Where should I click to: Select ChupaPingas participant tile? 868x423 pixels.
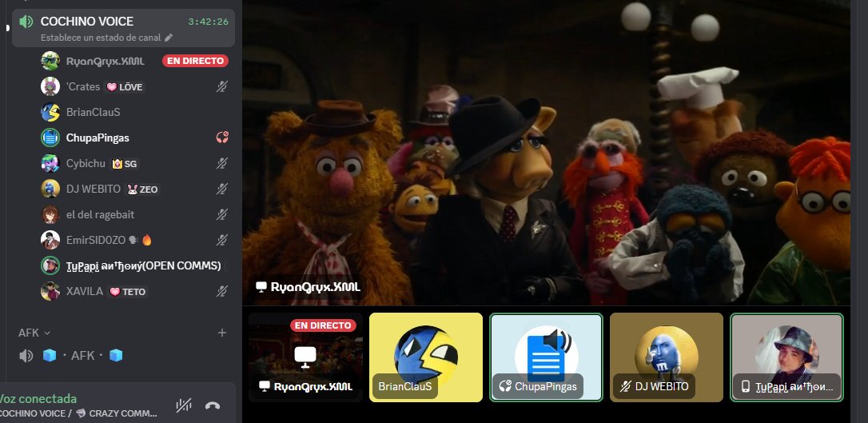(547, 357)
